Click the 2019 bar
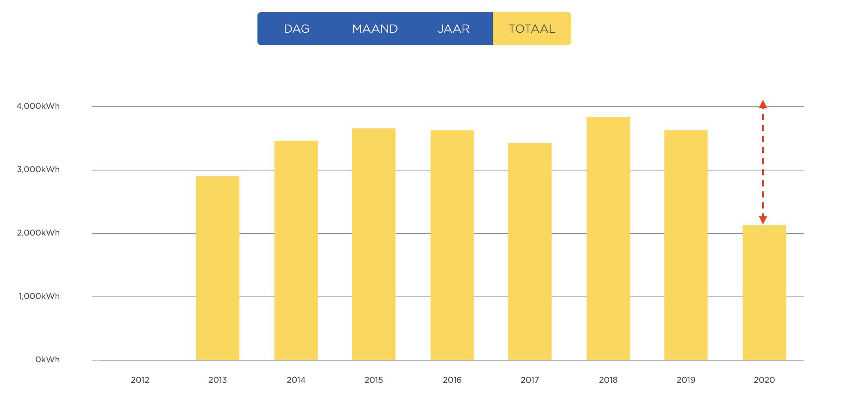 [686, 245]
